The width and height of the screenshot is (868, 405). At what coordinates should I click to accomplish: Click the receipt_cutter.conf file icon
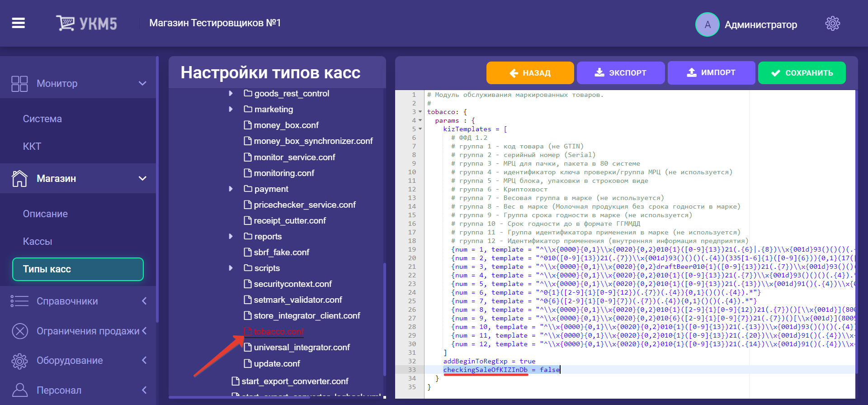[x=247, y=220]
